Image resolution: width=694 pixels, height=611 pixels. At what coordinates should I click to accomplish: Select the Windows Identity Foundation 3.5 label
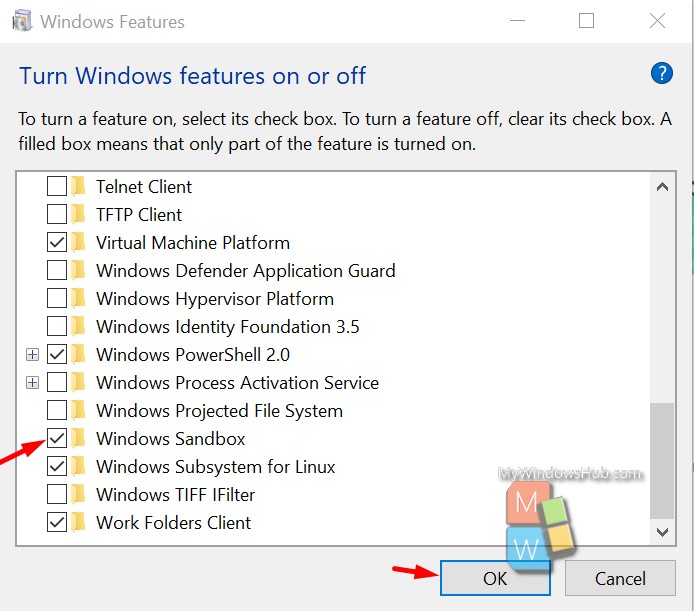[x=228, y=327]
